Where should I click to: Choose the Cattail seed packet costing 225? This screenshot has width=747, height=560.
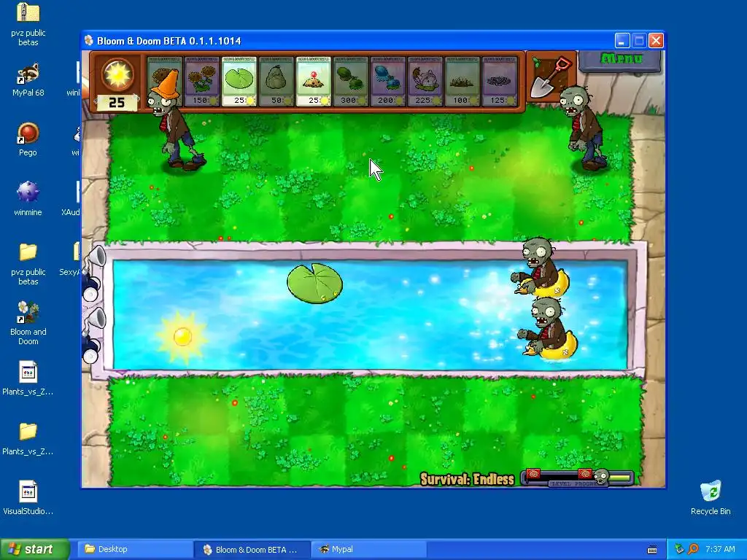[x=425, y=82]
